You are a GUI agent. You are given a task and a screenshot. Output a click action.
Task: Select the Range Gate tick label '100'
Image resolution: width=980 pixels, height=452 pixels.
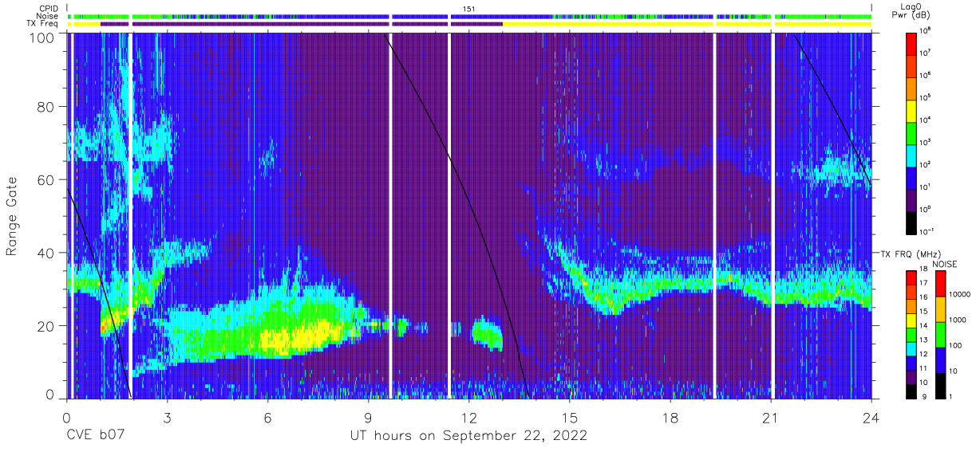click(42, 37)
